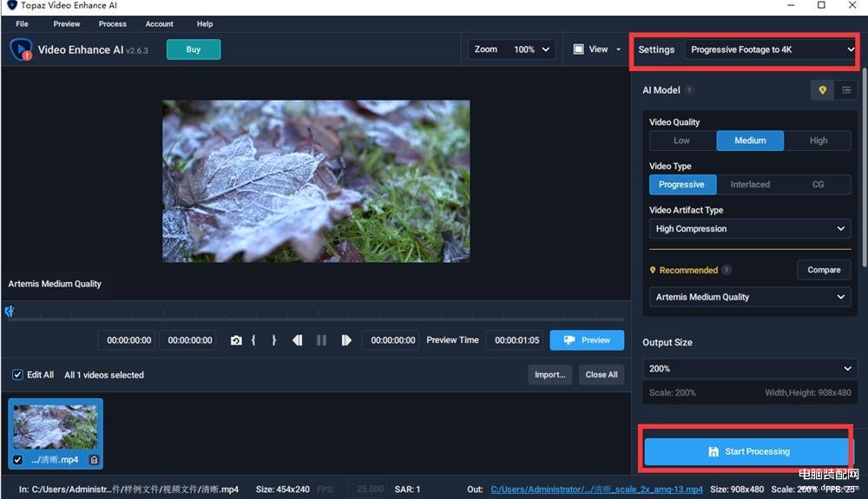Set trim end with right brace icon
This screenshot has height=499, width=868.
[x=274, y=340]
